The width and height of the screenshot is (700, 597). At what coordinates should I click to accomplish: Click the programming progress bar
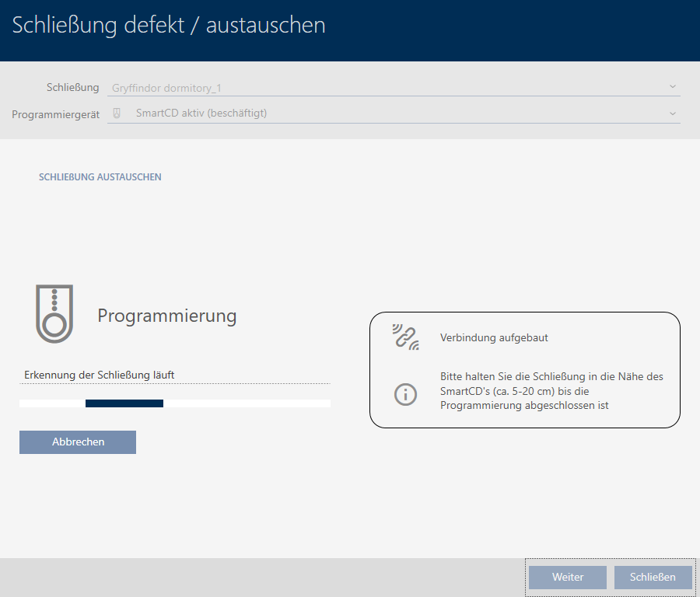[175, 403]
